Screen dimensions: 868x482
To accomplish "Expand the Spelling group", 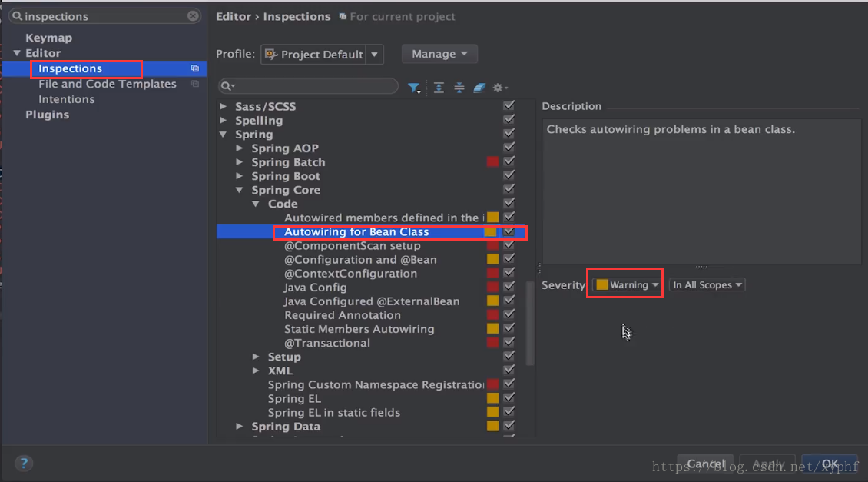I will pos(223,120).
